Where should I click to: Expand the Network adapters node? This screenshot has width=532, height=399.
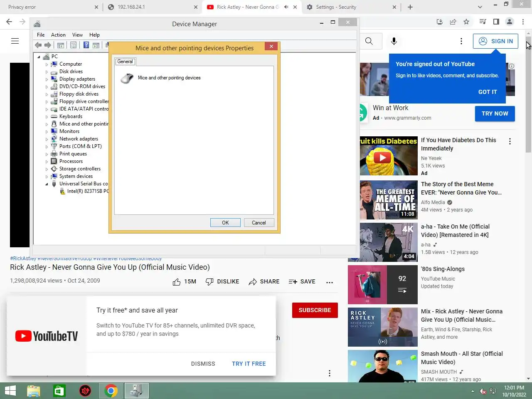tap(47, 139)
